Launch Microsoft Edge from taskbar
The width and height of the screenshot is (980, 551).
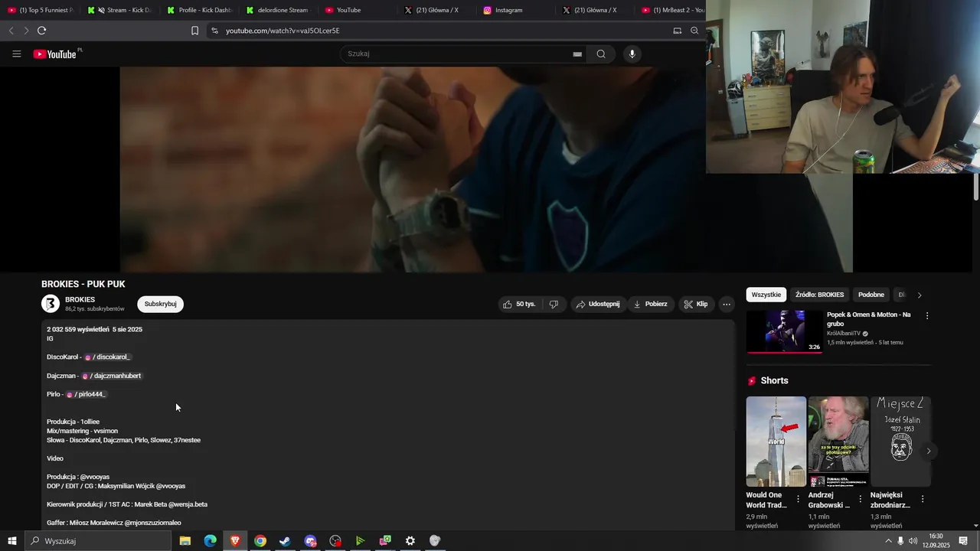[210, 541]
